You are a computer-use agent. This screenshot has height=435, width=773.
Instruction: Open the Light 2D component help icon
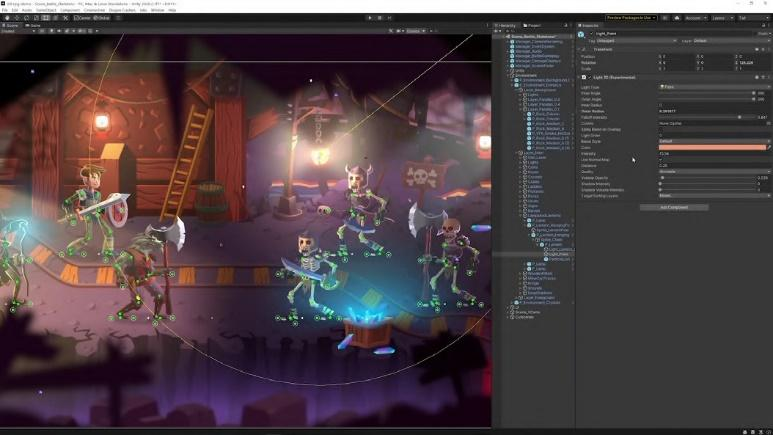click(x=757, y=77)
